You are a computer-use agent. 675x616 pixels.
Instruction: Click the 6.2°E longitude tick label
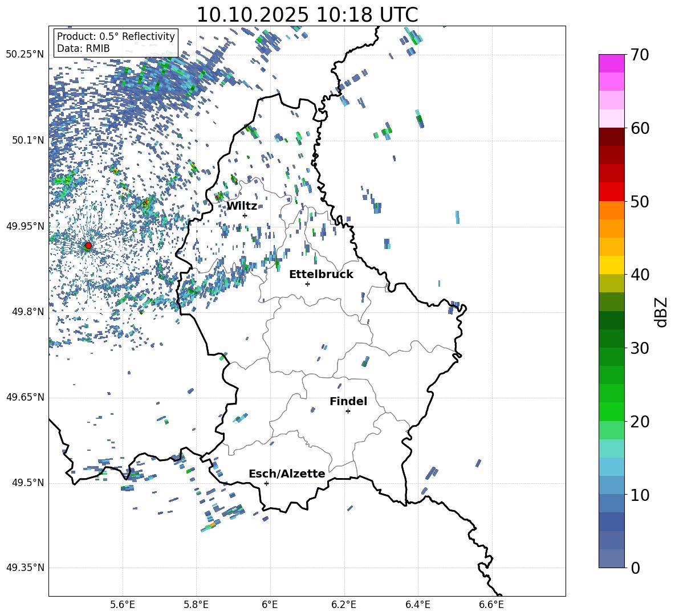point(344,604)
